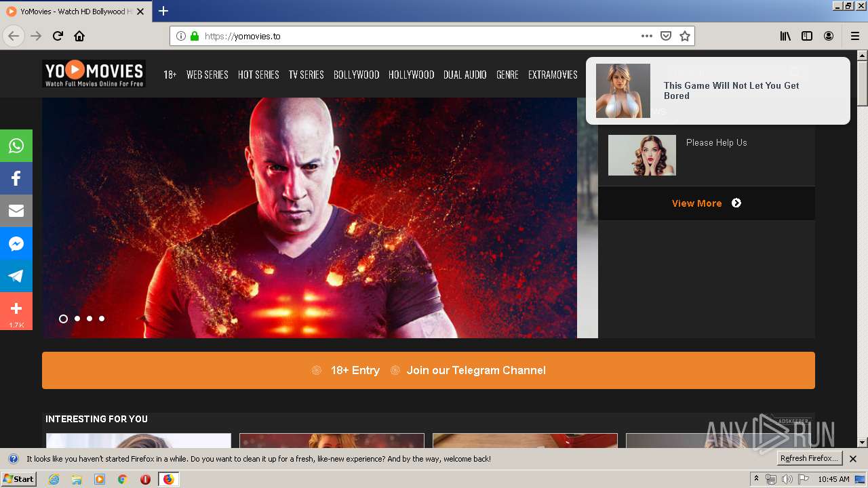Open the BOLLYWOOD menu
The image size is (868, 488).
pos(356,75)
